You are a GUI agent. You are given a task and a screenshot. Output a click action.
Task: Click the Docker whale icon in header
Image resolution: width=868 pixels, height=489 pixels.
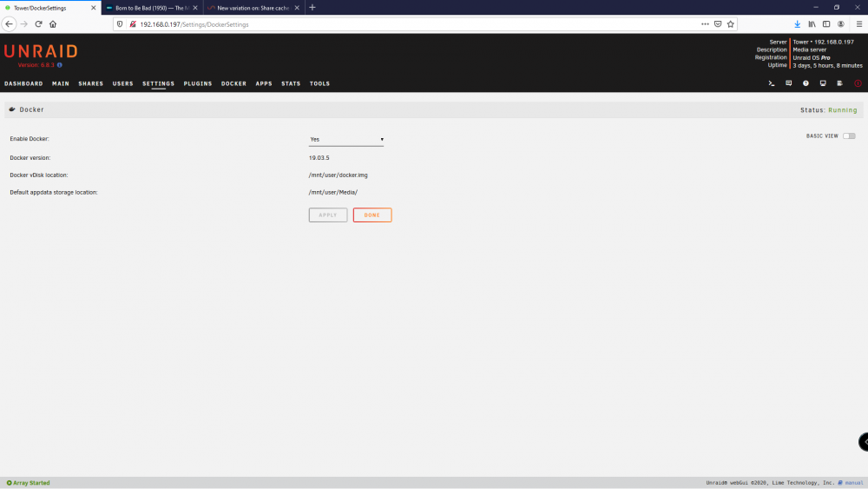[x=12, y=109]
